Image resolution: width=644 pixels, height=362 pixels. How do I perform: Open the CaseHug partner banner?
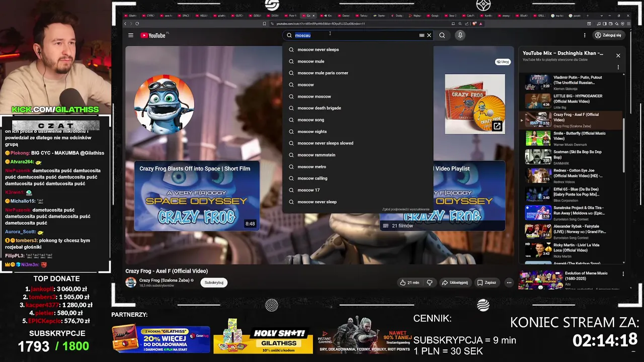click(x=161, y=339)
